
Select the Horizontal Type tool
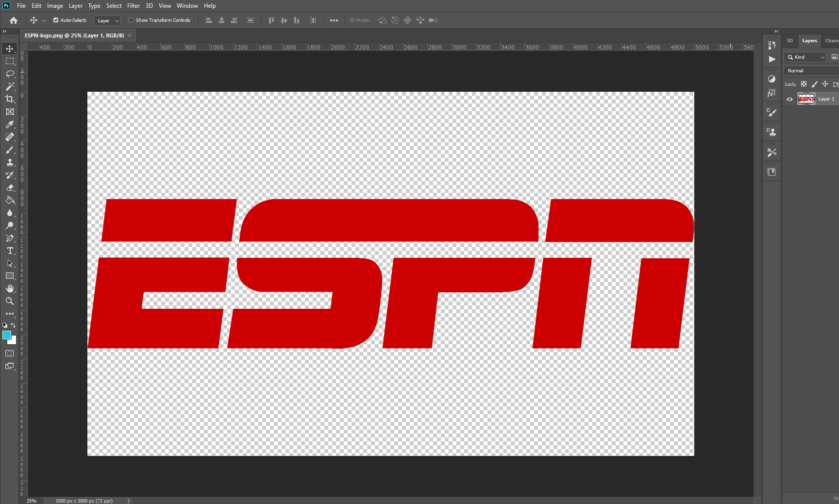pyautogui.click(x=10, y=251)
